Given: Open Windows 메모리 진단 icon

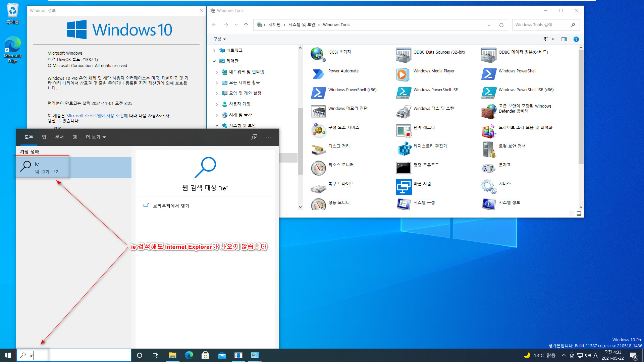Looking at the screenshot, I should tap(318, 111).
